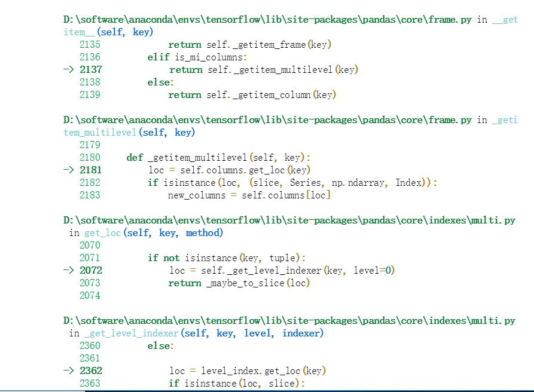The height and width of the screenshot is (392, 534).
Task: Click the Windows taskbar strip at bottom
Action: click(267, 390)
